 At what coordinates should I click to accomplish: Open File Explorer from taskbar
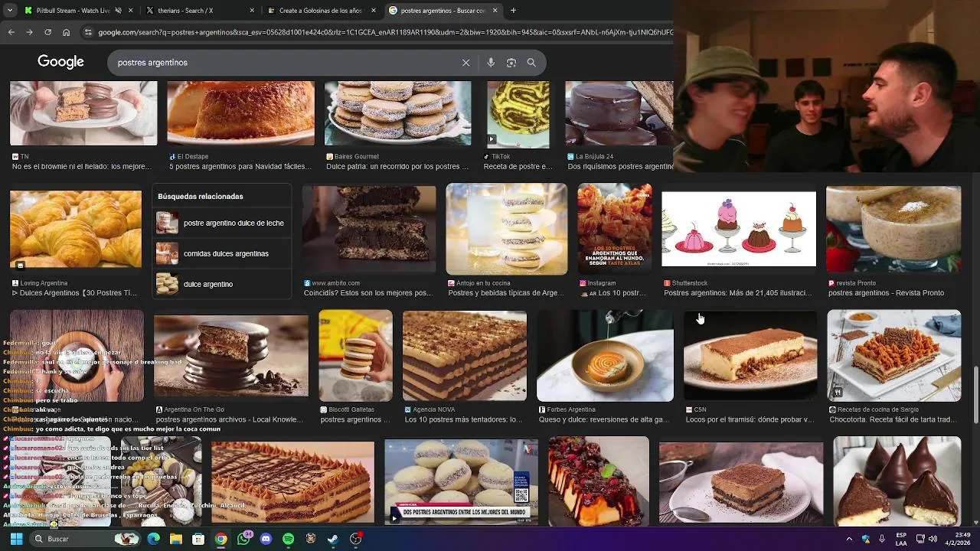coord(175,539)
